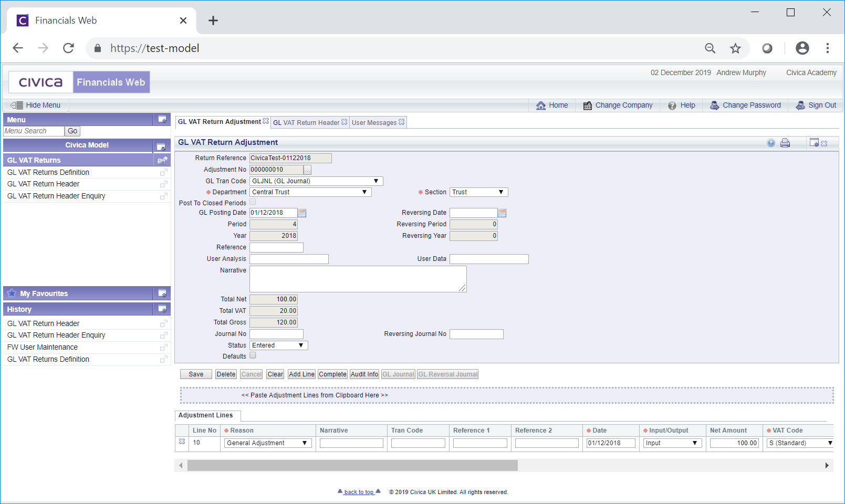Viewport: 845px width, 504px height.
Task: Open a new browser tab
Action: pyautogui.click(x=213, y=20)
